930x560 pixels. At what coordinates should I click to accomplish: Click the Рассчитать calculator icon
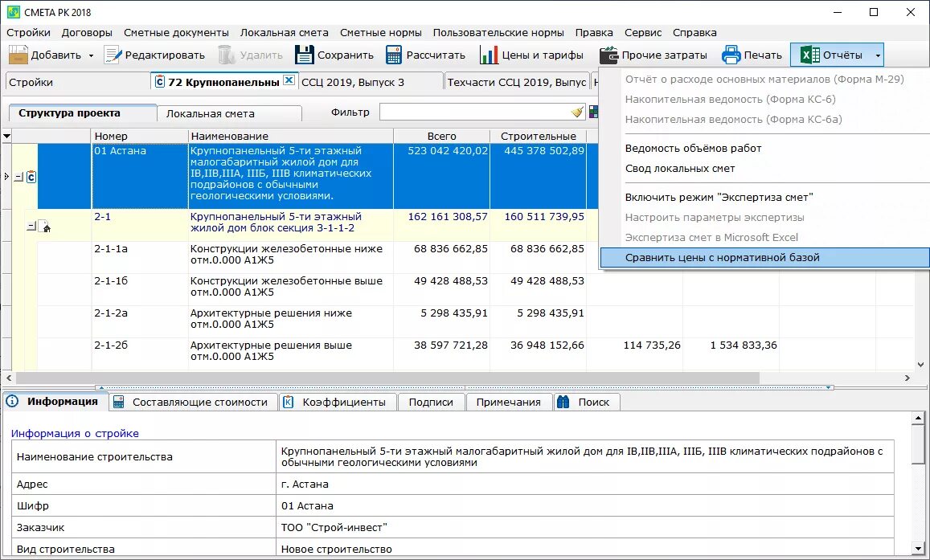pos(394,55)
